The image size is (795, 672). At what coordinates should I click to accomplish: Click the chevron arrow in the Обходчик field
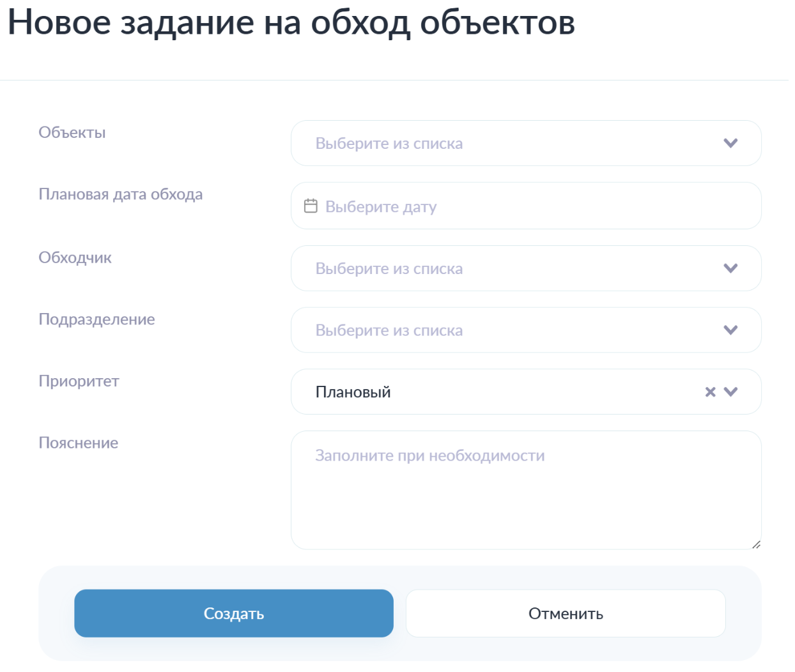pos(730,268)
